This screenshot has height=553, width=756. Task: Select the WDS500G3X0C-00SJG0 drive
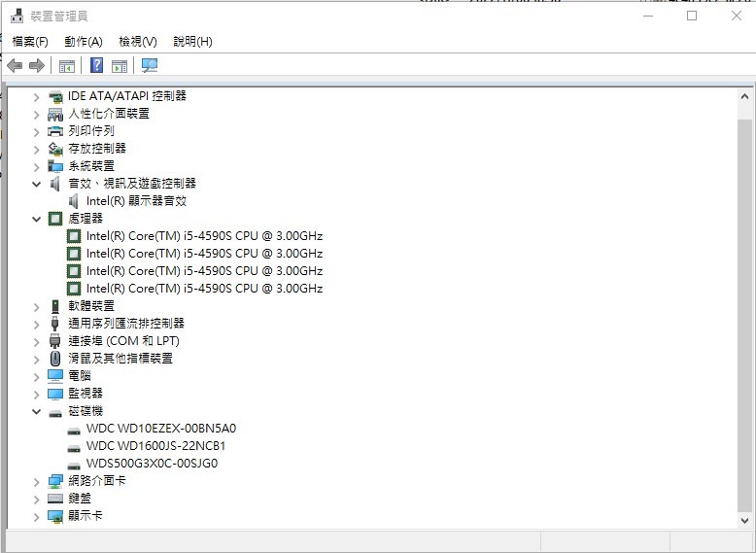tap(152, 464)
